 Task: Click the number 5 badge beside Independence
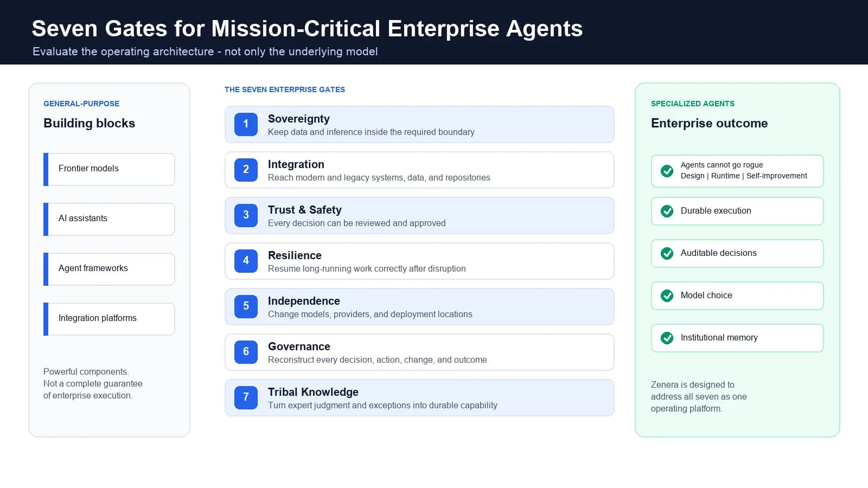pos(246,306)
